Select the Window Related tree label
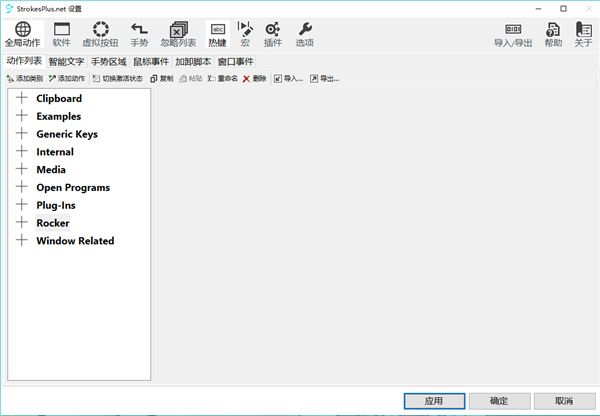 (x=75, y=241)
